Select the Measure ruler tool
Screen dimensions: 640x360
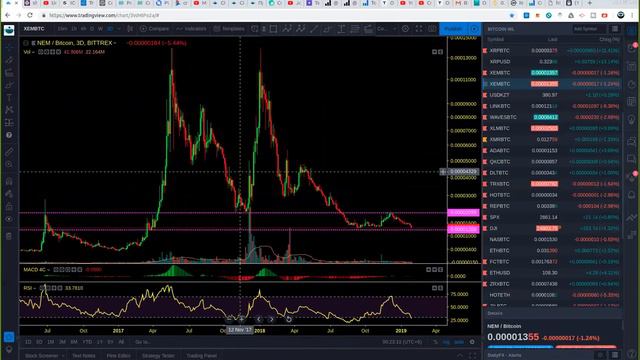(9, 152)
